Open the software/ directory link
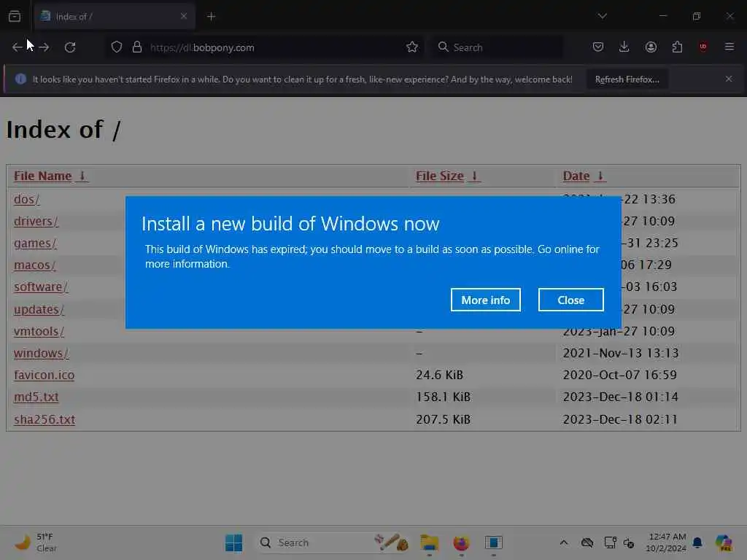The image size is (747, 560). (41, 287)
